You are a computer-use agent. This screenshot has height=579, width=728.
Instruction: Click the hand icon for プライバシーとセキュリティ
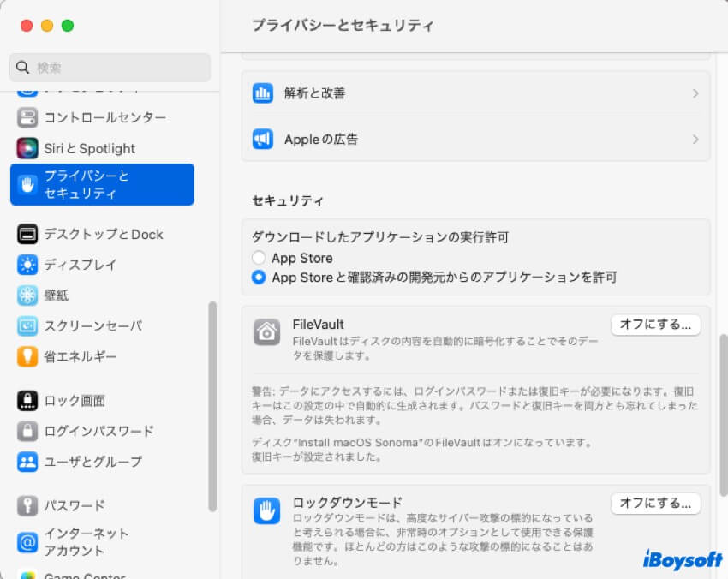[x=27, y=184]
